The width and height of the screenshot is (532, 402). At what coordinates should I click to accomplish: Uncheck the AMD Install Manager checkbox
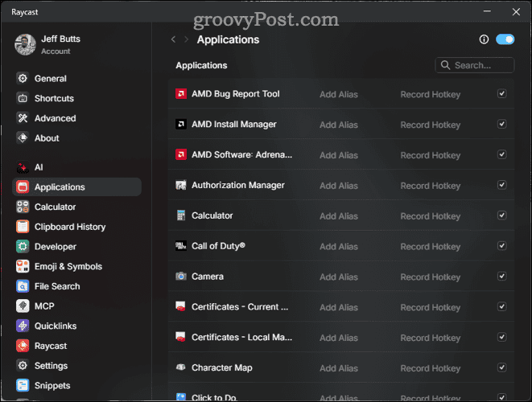pyautogui.click(x=501, y=124)
